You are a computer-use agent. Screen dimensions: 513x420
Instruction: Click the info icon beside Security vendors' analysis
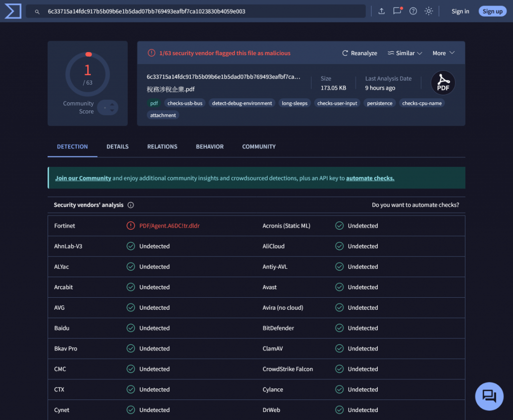click(131, 205)
